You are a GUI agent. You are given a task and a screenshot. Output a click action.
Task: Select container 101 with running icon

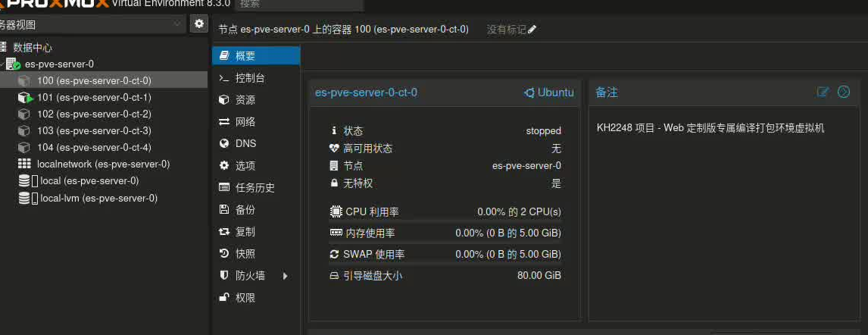pyautogui.click(x=94, y=97)
